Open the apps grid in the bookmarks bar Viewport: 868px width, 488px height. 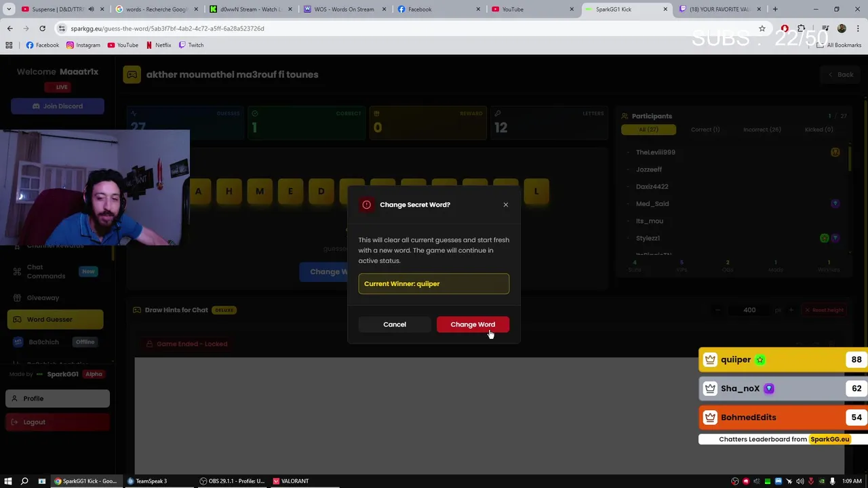click(9, 45)
